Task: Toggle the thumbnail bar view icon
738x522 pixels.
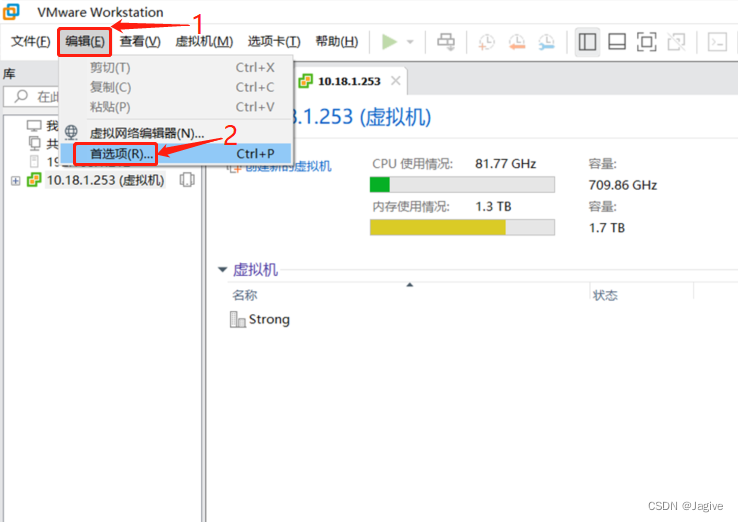Action: point(617,42)
